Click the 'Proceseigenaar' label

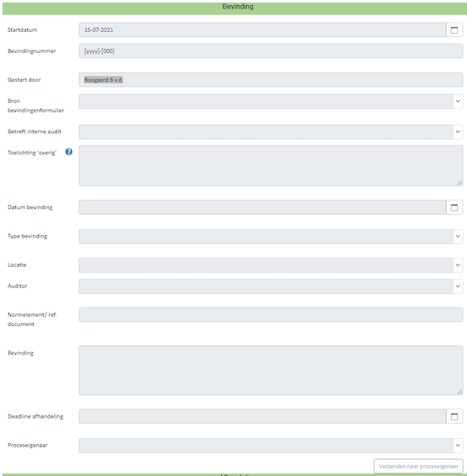(28, 446)
